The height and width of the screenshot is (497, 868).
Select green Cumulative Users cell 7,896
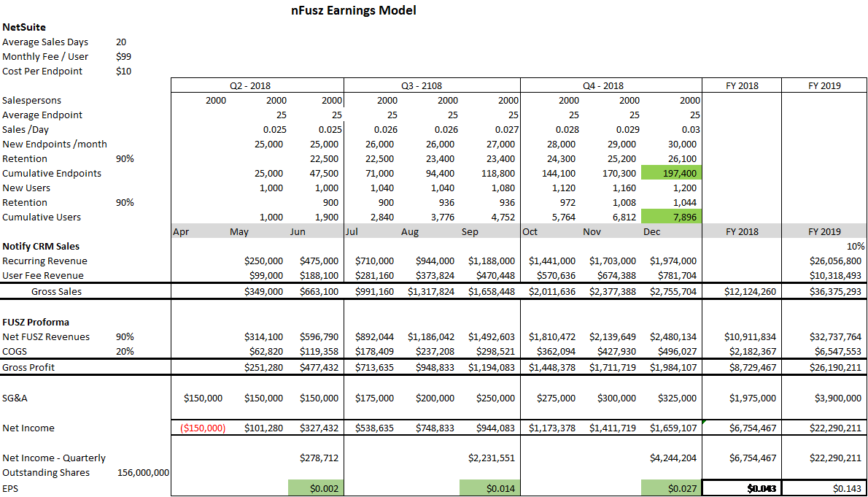point(671,217)
